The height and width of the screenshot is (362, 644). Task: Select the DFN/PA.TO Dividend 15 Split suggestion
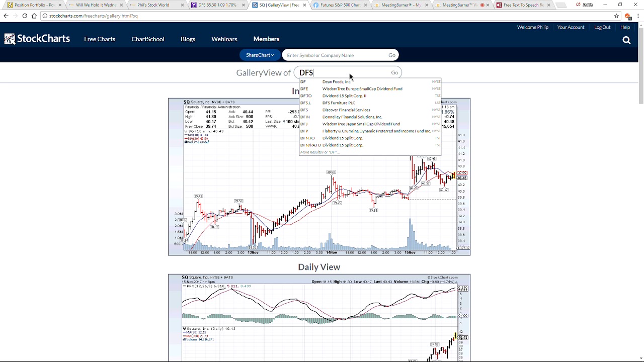[x=370, y=145]
